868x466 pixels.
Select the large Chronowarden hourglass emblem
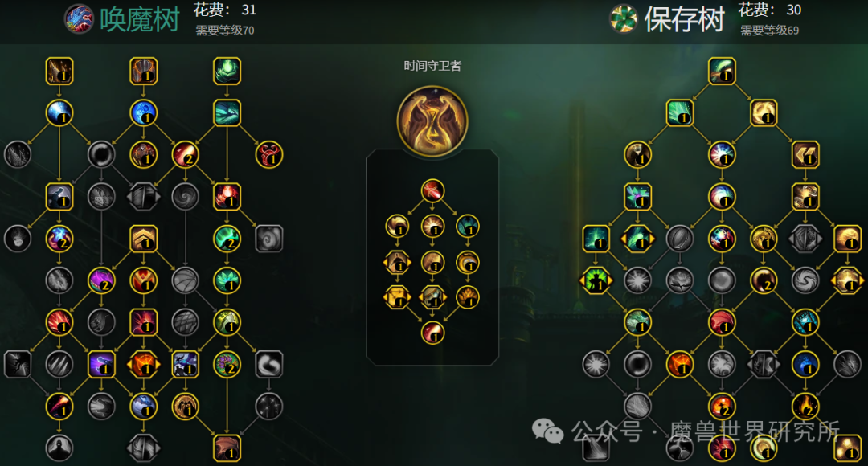[x=432, y=121]
